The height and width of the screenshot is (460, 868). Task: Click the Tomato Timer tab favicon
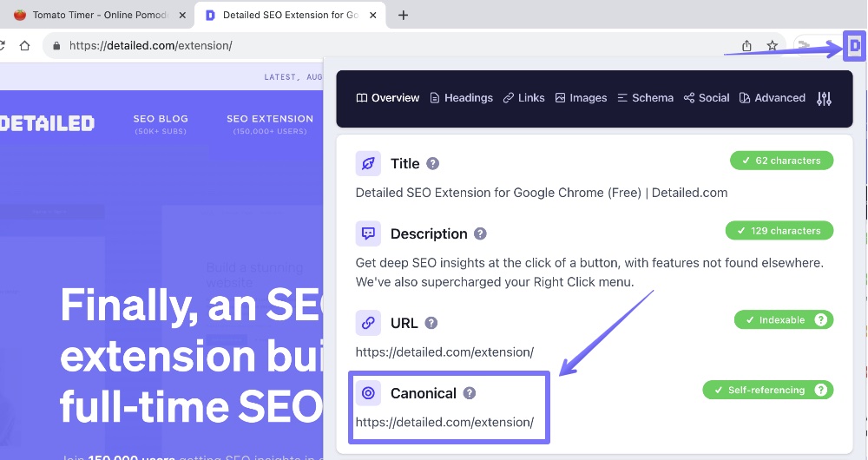pos(20,15)
